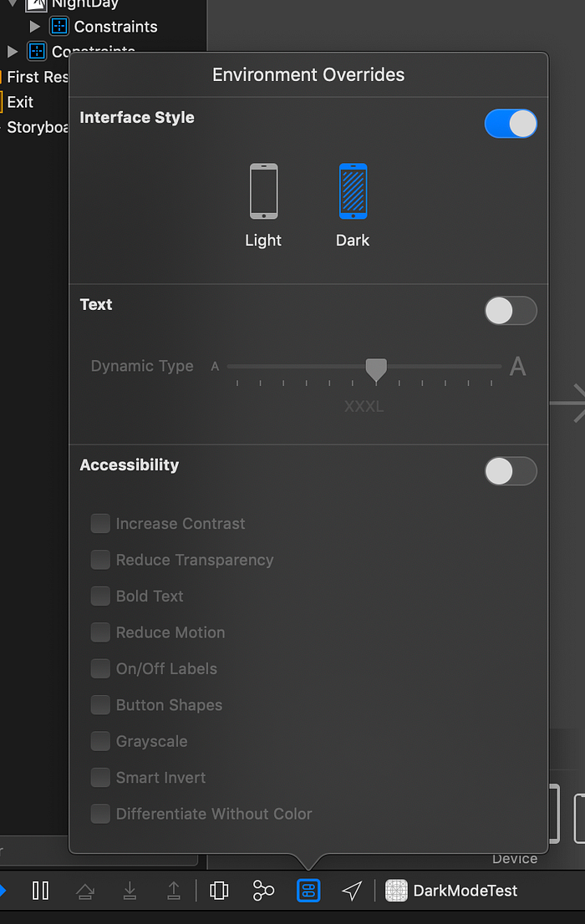585x924 pixels.
Task: Enable the Text override switch
Action: pos(511,311)
